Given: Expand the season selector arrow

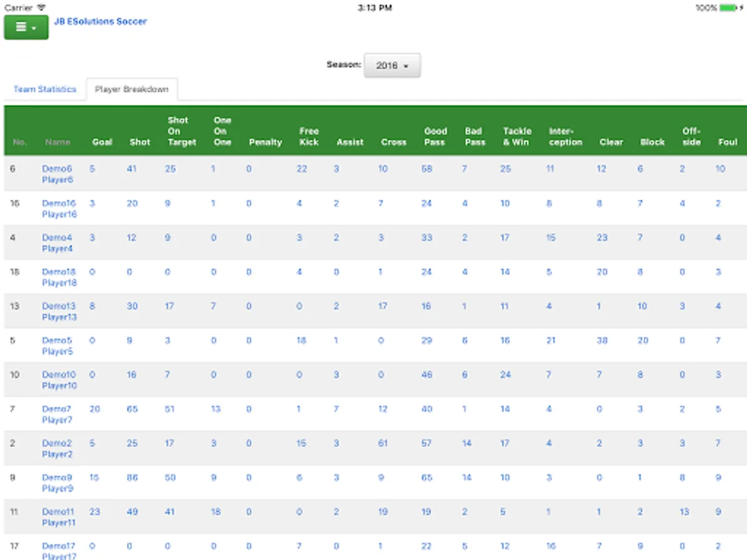Looking at the screenshot, I should tap(407, 65).
